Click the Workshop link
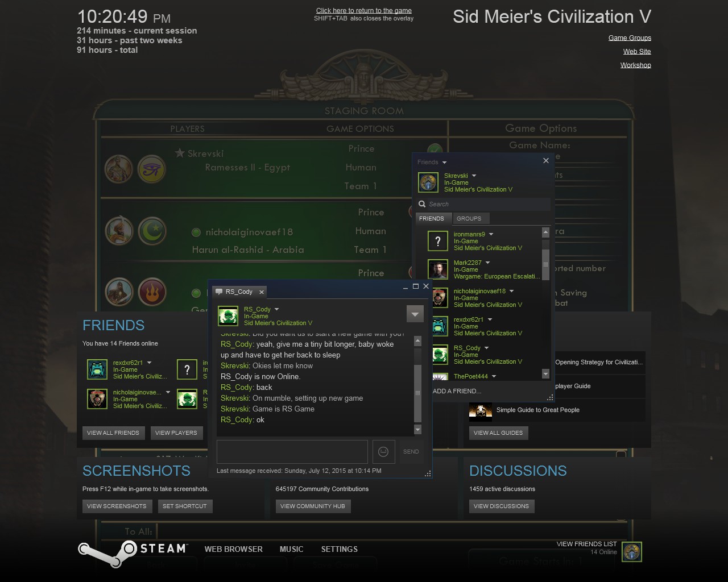The height and width of the screenshot is (582, 728). point(635,65)
